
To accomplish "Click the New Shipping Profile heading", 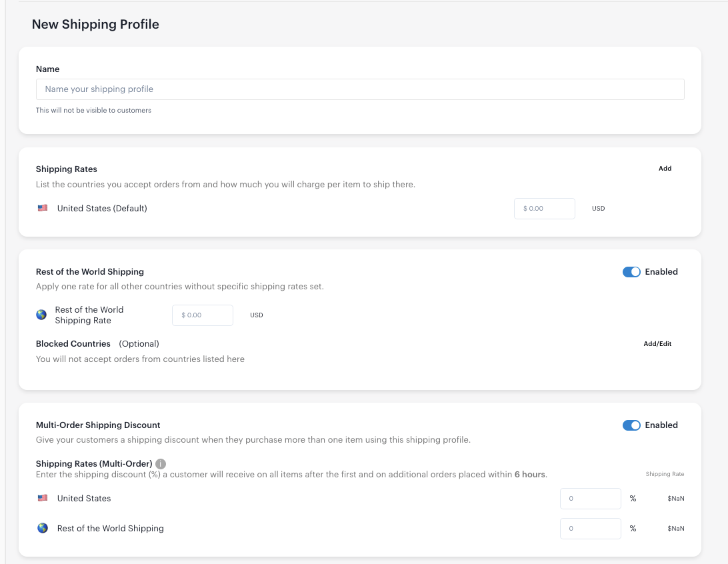I will point(95,24).
